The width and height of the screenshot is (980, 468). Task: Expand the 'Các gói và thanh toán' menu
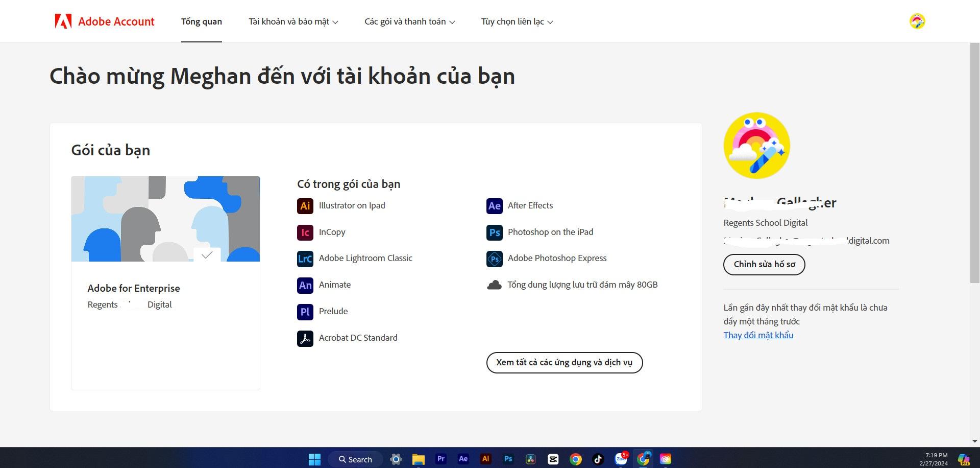[x=410, y=21]
